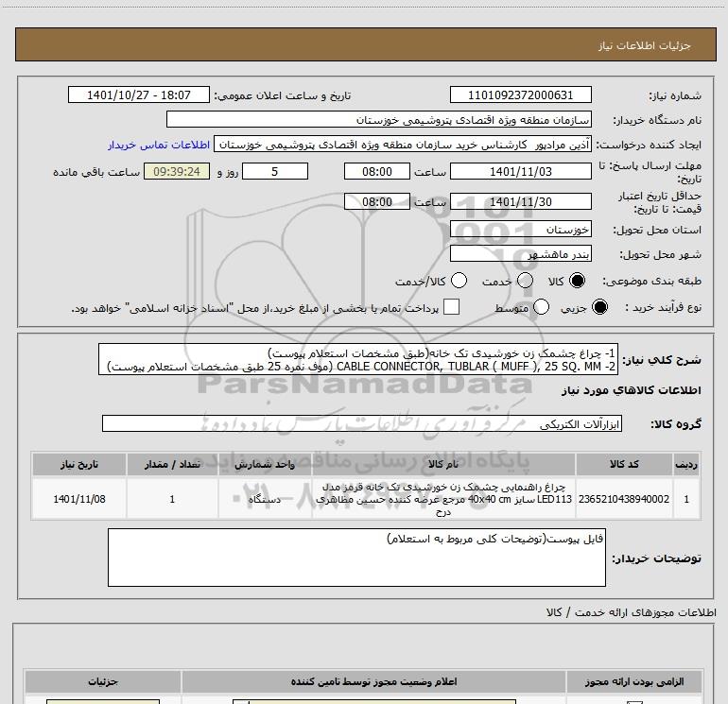This screenshot has height=704, width=728.
Task: Open the اطلاعات تماس خریدار link
Action: [159, 145]
